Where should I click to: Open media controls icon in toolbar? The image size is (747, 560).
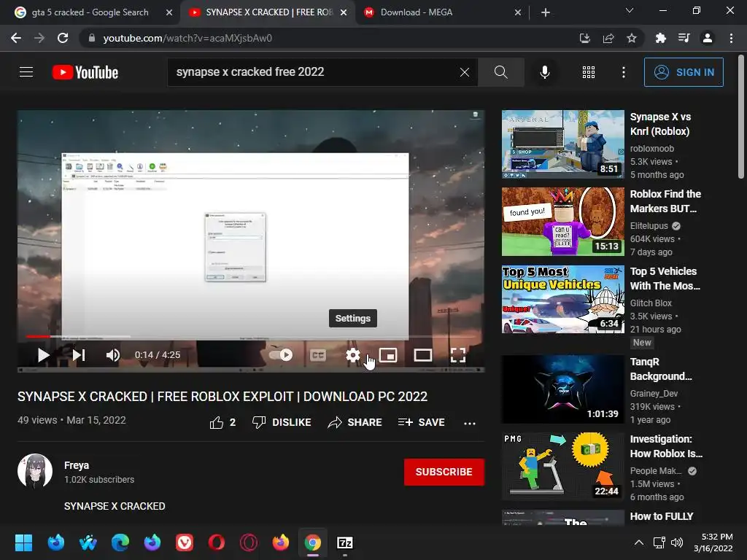point(684,38)
